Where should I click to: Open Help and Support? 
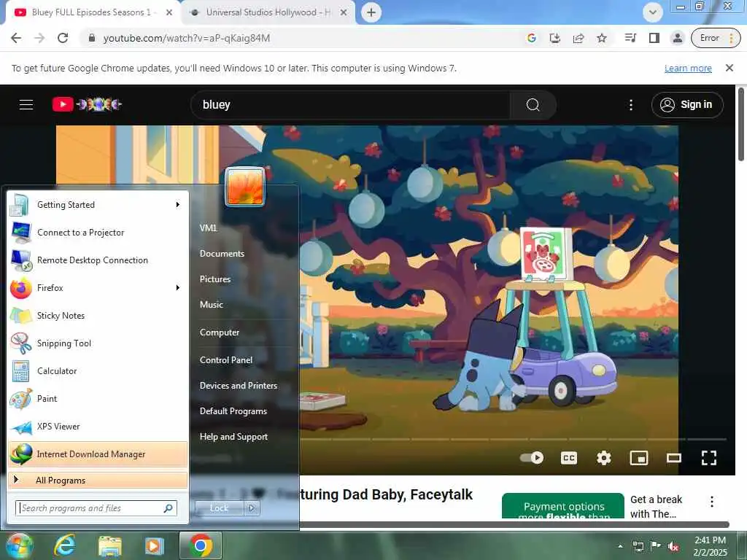(234, 437)
